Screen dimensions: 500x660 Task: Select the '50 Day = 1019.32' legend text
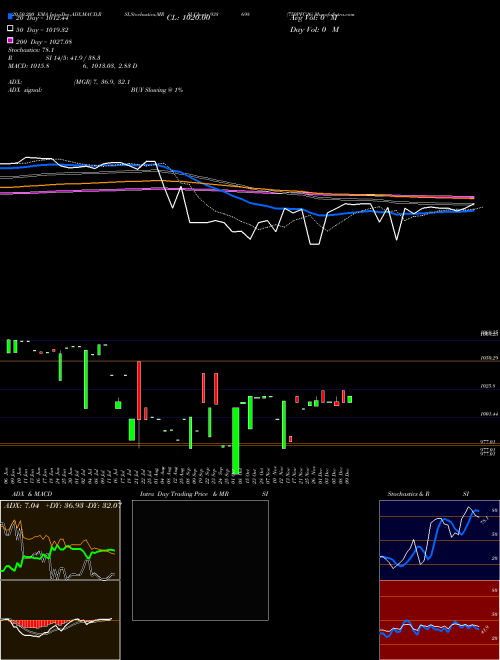(x=42, y=30)
